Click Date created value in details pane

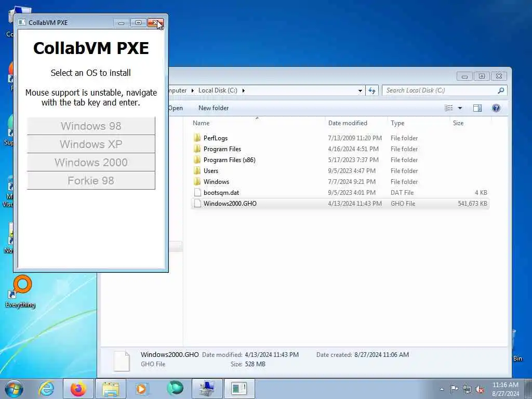pos(381,354)
